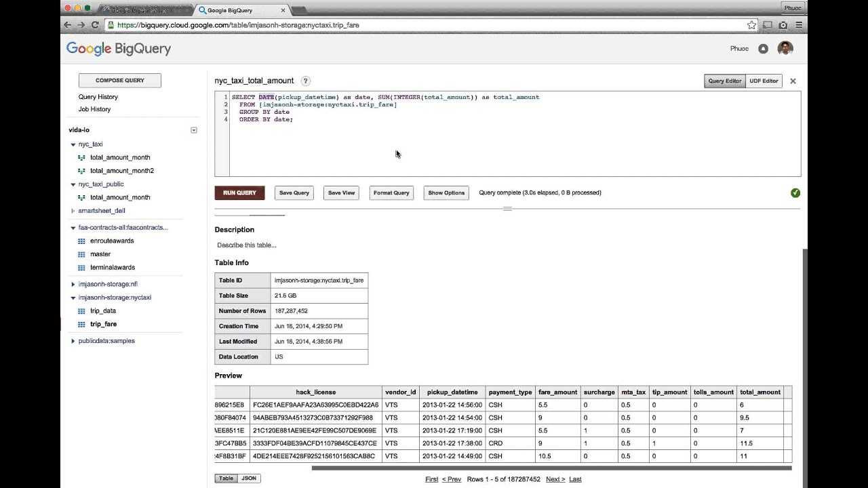This screenshot has width=868, height=488.
Task: Select the enrouteawards table
Action: [112, 241]
